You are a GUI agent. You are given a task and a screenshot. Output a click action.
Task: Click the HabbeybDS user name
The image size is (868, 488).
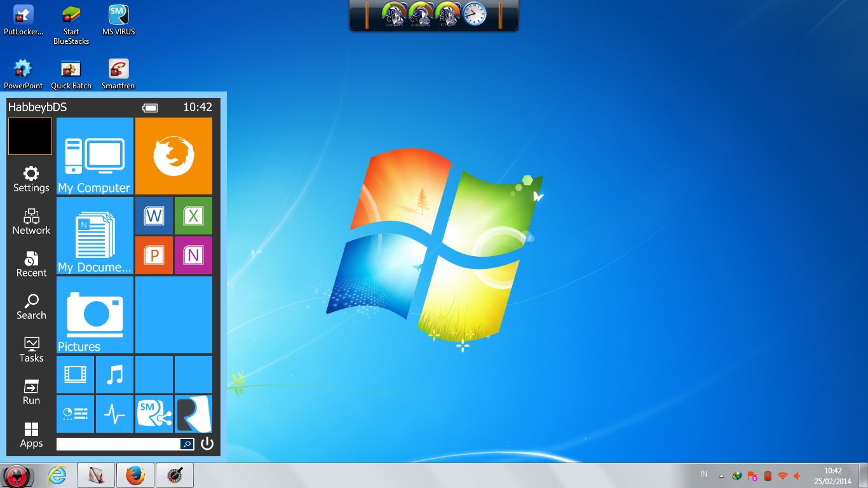click(37, 107)
